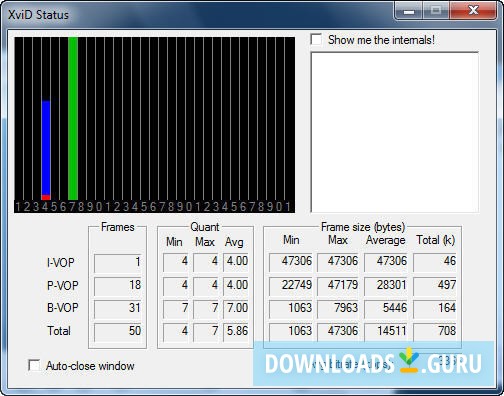Click the Total average frame size 14511
Viewport: 504px width, 396px height.
coord(385,332)
